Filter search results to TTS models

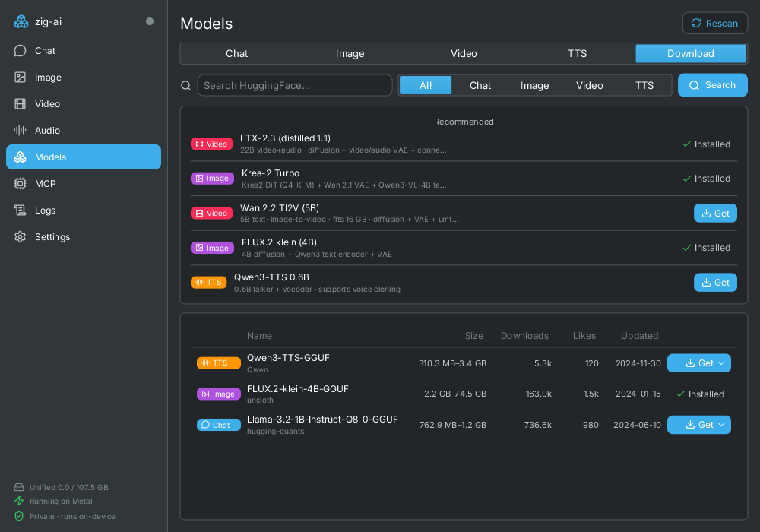[644, 85]
